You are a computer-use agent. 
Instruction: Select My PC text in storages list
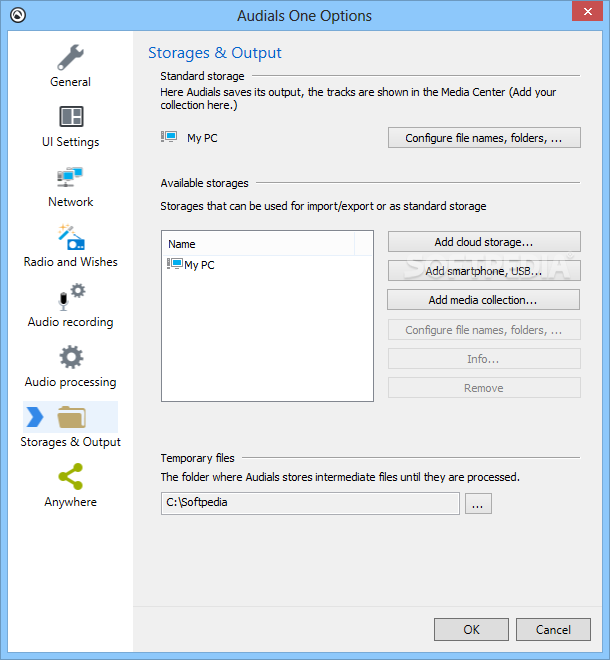(200, 265)
